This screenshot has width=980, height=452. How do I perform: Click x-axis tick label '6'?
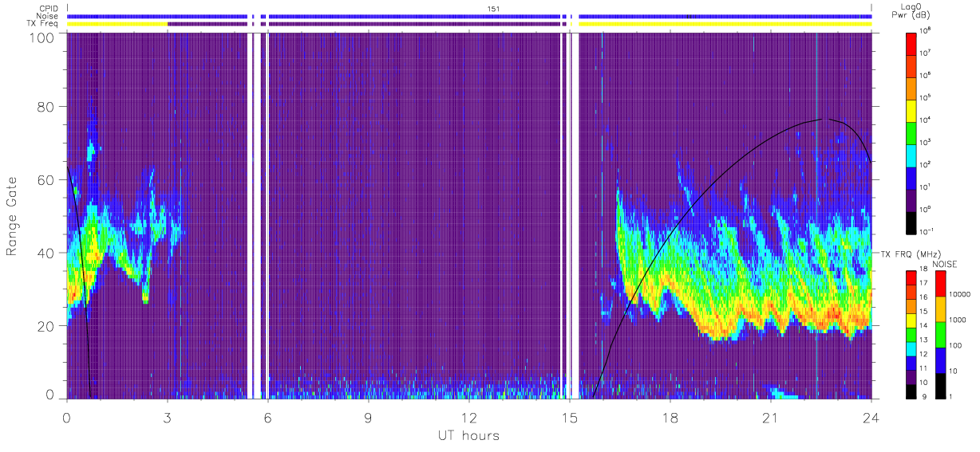tap(267, 417)
